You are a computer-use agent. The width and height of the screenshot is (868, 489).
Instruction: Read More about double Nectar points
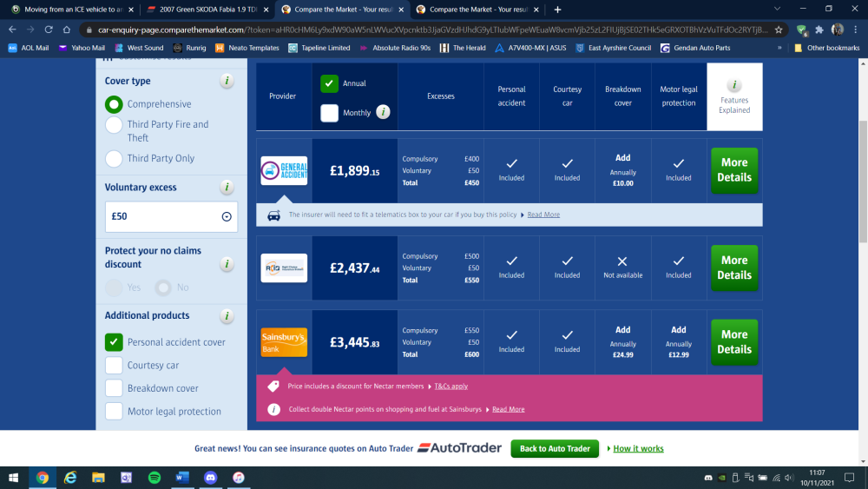coord(508,409)
